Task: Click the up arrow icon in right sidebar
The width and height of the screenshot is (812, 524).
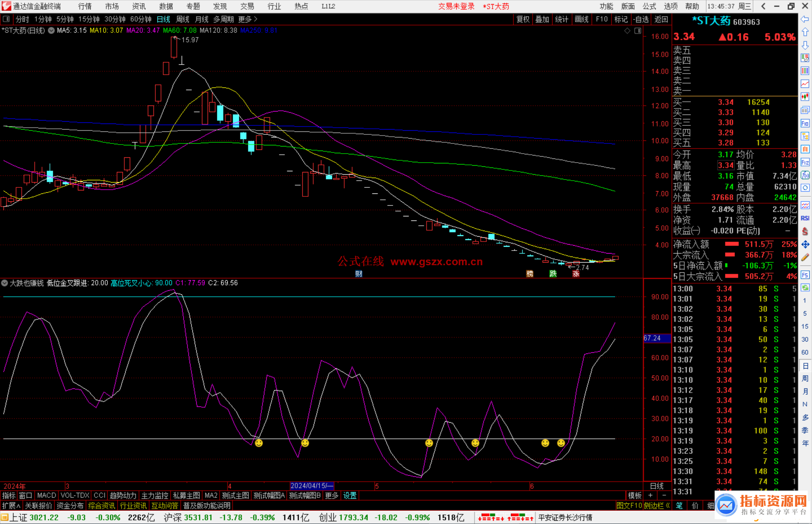Action: coord(805,32)
